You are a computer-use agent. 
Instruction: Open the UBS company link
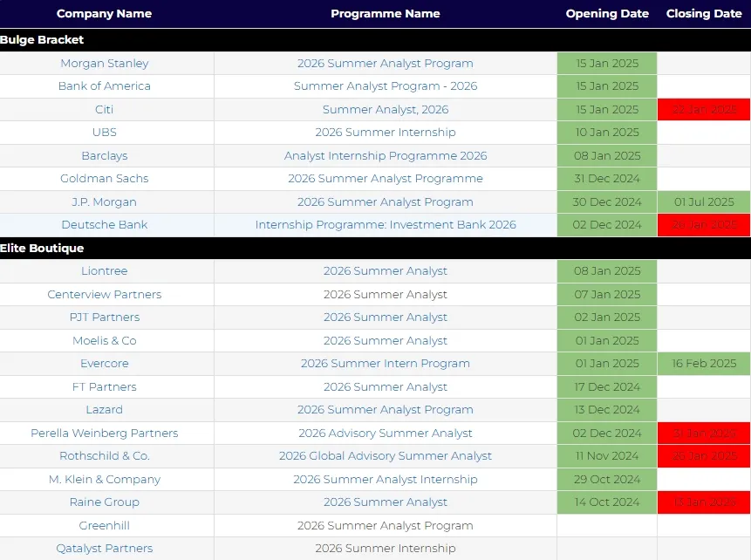[105, 133]
